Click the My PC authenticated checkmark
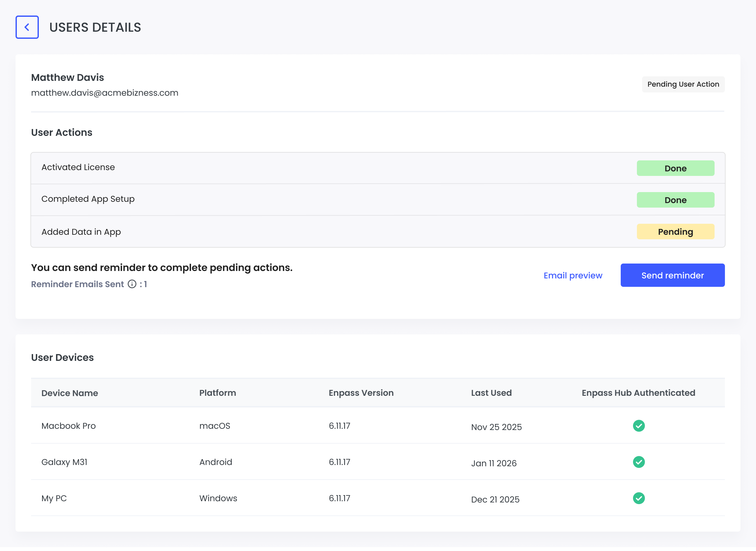 (639, 498)
